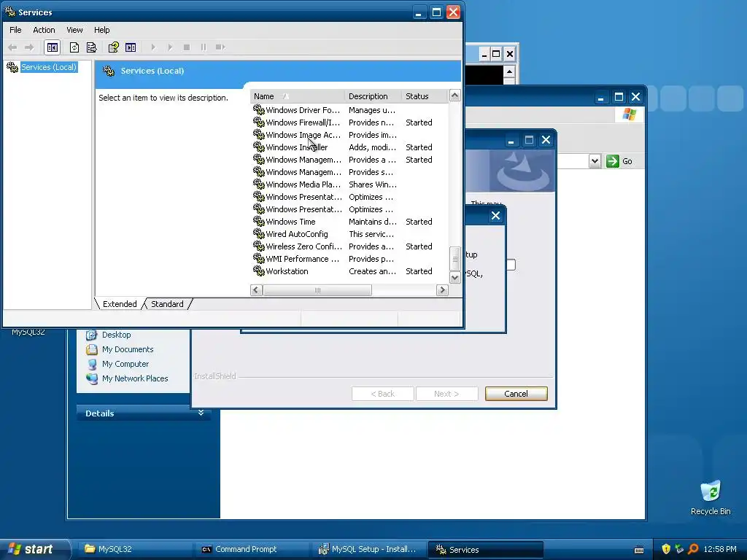The height and width of the screenshot is (560, 747).
Task: Open the Action menu
Action: coord(44,30)
